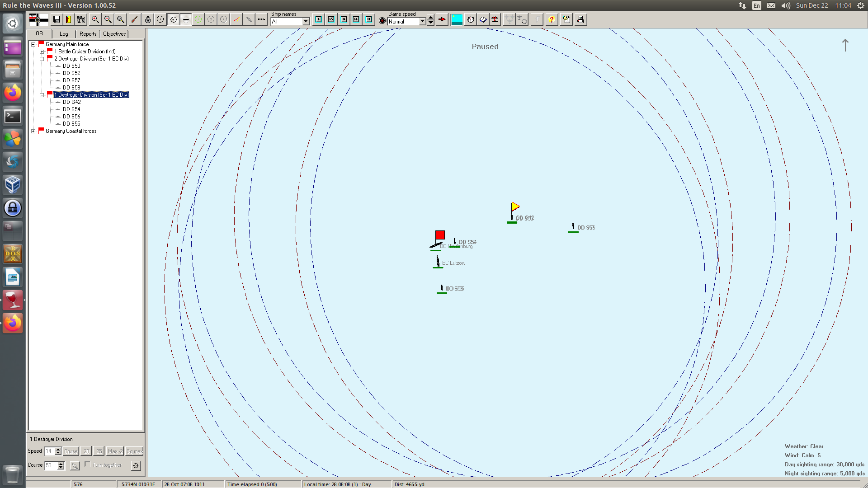Expand the Germany Coastal forces node

coord(33,131)
